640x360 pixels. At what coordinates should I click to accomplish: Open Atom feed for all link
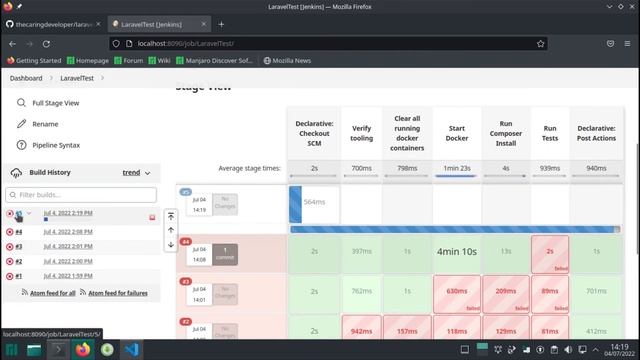tap(53, 293)
